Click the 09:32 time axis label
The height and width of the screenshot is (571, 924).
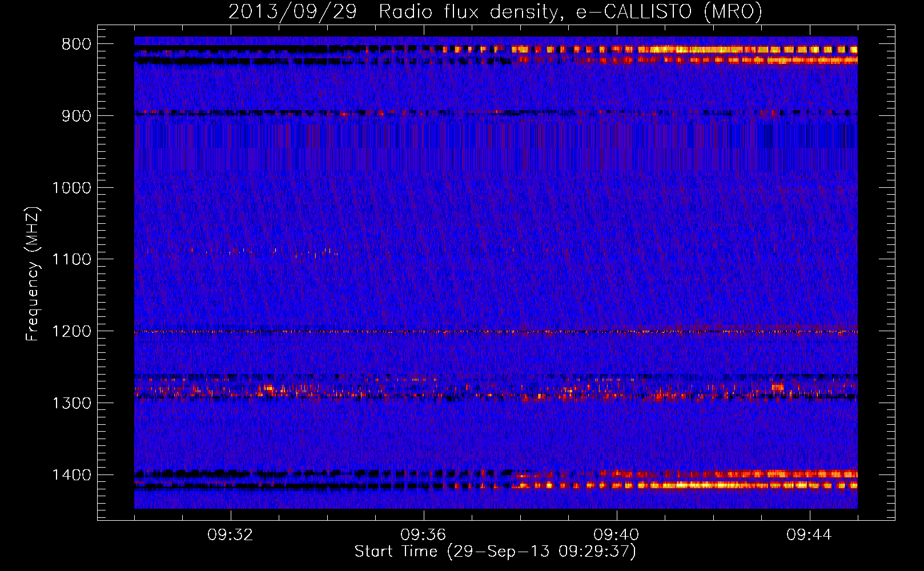(230, 535)
